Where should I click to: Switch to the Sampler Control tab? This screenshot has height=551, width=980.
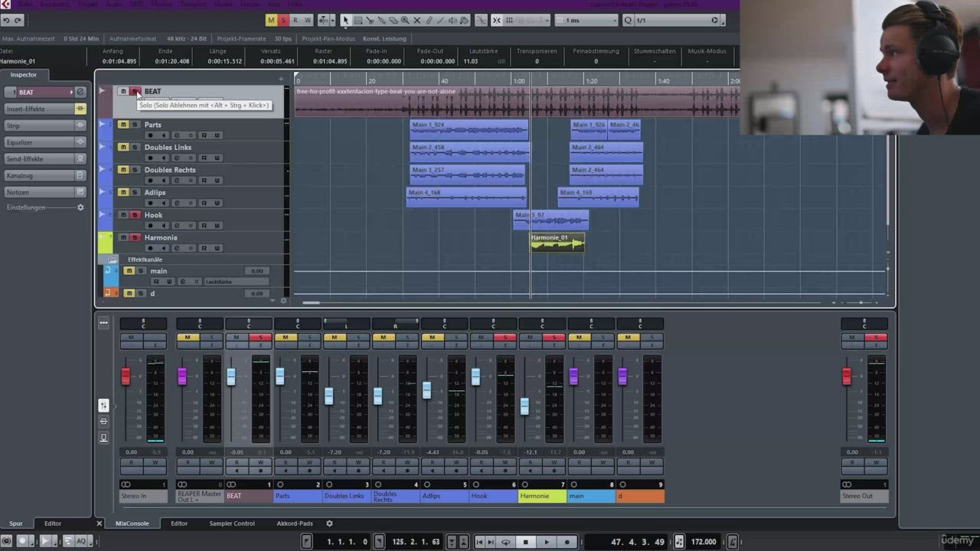coord(232,523)
